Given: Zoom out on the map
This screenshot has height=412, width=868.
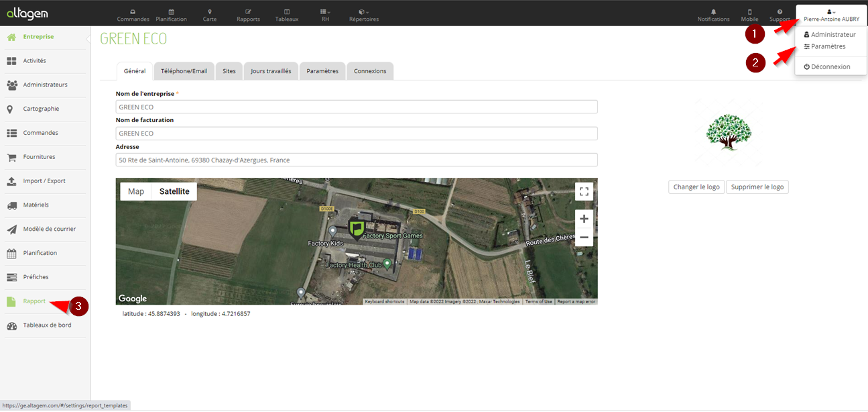Looking at the screenshot, I should point(584,238).
